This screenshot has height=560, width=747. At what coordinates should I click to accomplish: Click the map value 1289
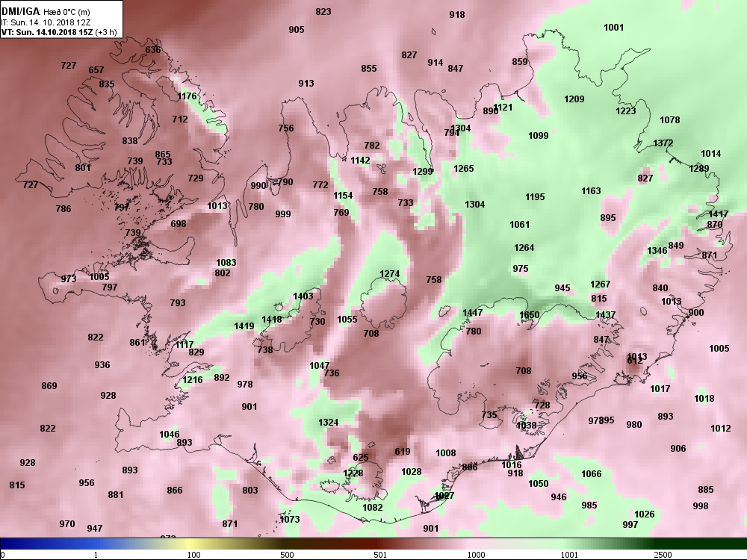coord(699,169)
